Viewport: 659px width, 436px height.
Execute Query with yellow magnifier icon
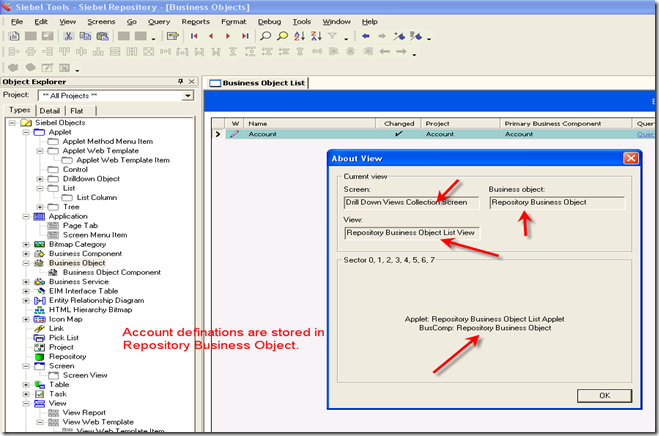pyautogui.click(x=282, y=36)
